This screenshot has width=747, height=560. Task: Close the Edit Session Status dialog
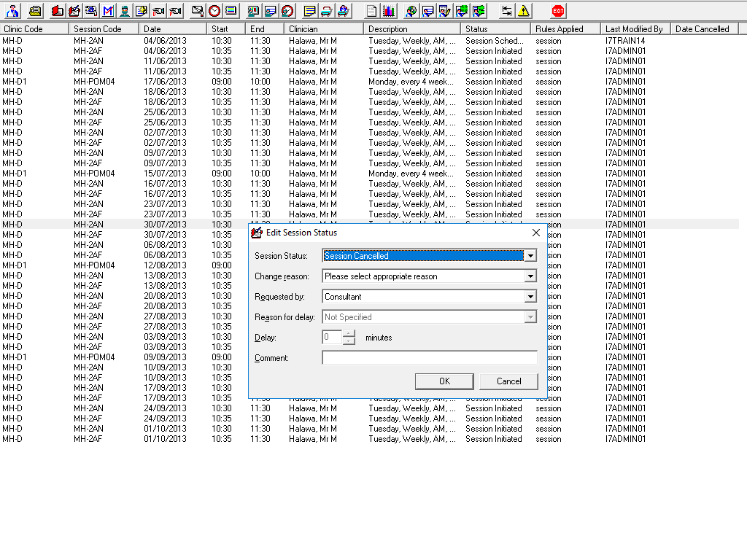pyautogui.click(x=536, y=233)
